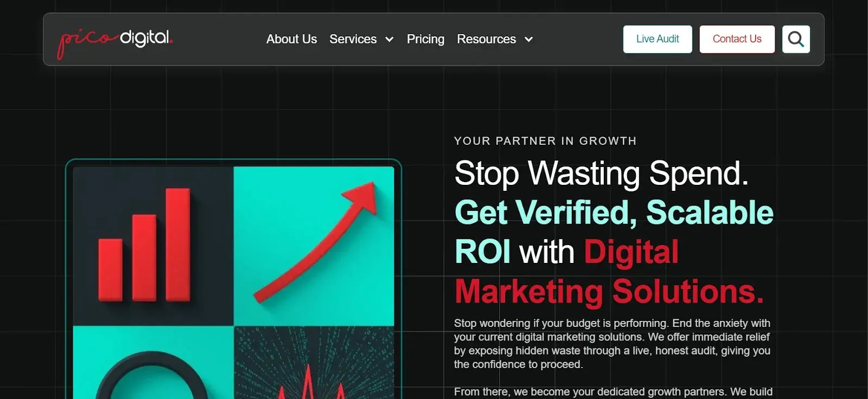
Task: Open the Pricing page
Action: coord(425,40)
